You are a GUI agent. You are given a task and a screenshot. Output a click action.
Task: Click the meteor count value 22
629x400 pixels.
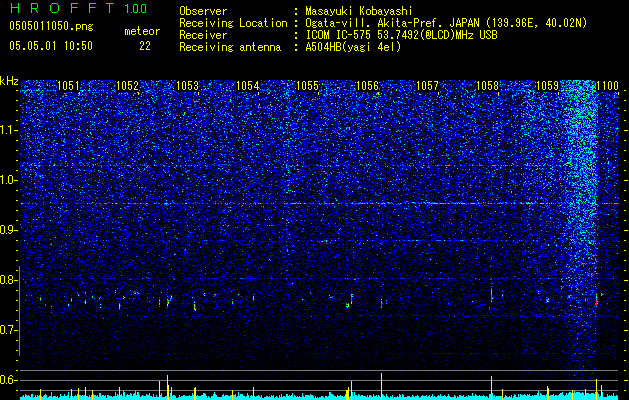click(145, 46)
